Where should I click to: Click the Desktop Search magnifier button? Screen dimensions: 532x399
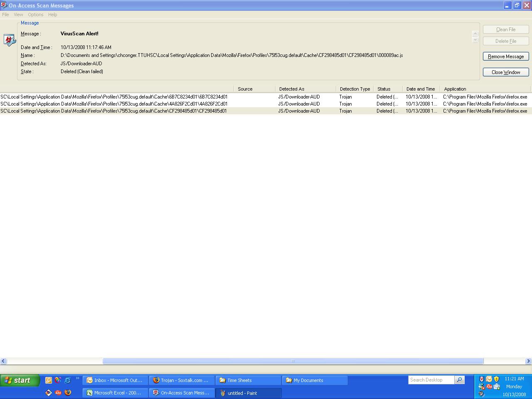coord(459,380)
